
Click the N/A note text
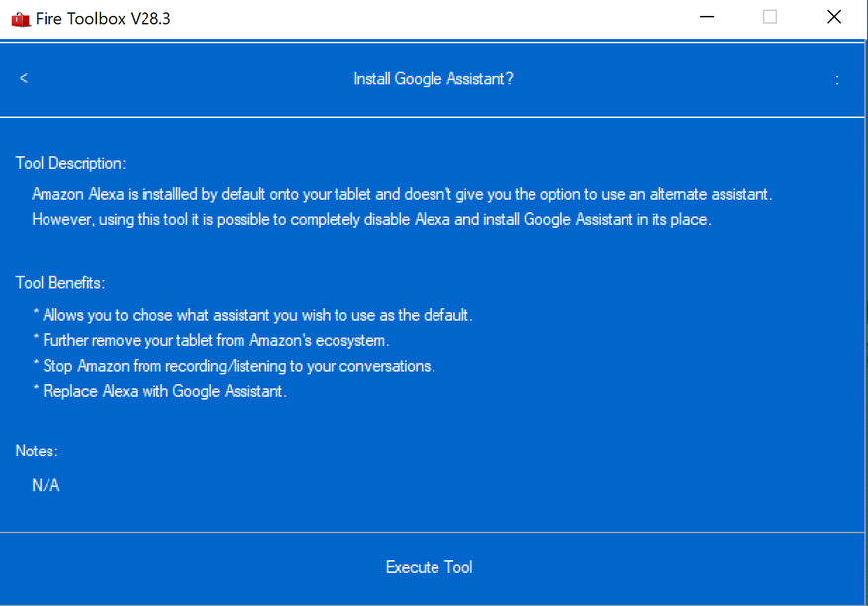click(46, 485)
